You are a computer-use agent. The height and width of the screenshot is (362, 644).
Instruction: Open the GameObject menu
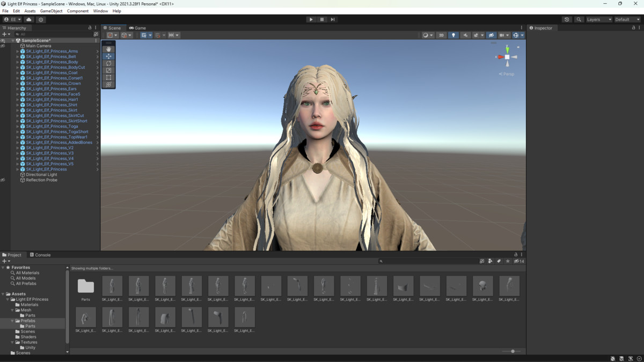pos(51,11)
